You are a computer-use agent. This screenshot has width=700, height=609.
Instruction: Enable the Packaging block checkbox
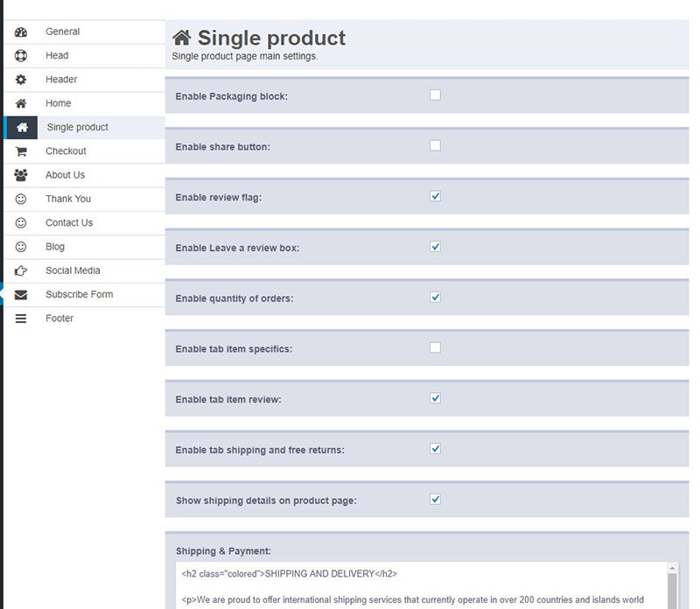pyautogui.click(x=435, y=94)
